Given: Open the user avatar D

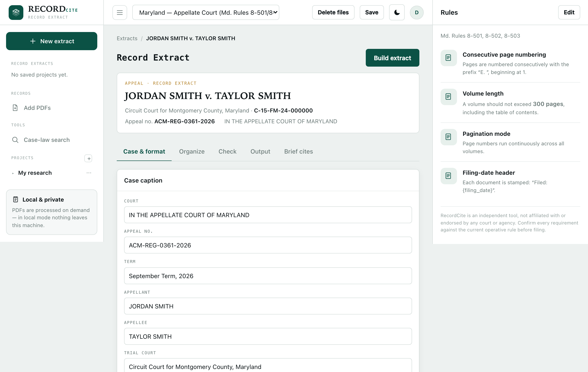Looking at the screenshot, I should 417,13.
